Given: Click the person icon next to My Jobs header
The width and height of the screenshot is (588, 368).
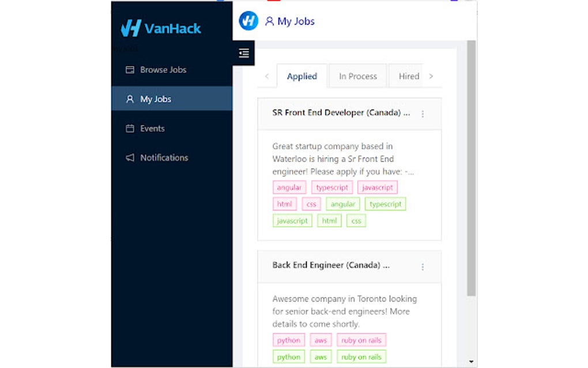Looking at the screenshot, I should [270, 21].
